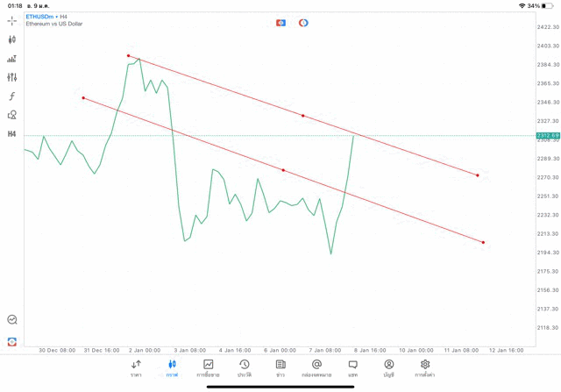
Task: Tap the trade analysis icon at lower left
Action: pos(12,320)
